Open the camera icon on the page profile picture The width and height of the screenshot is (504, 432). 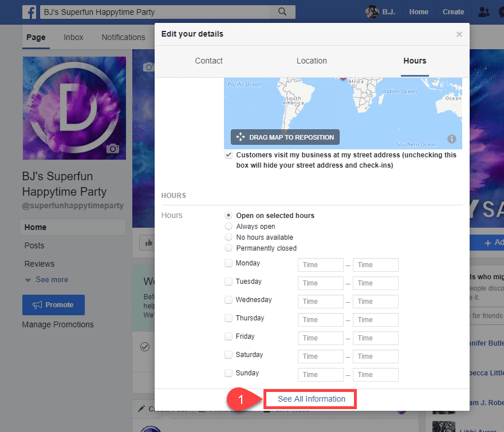coord(113,148)
